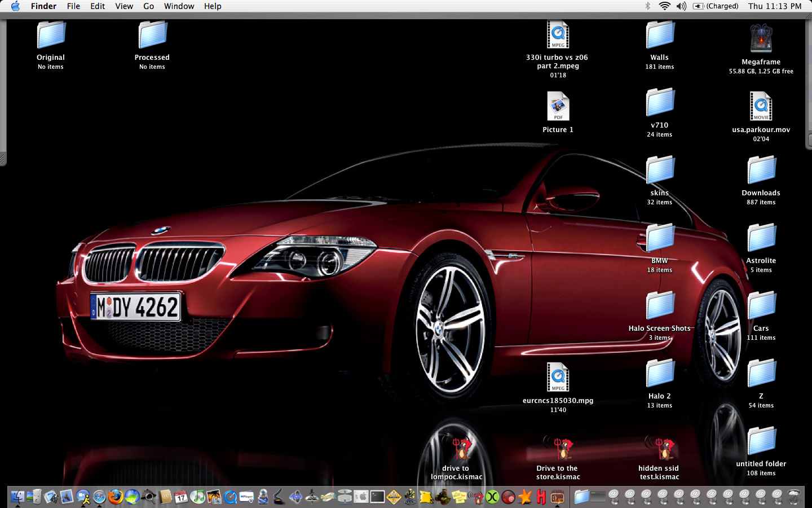The width and height of the screenshot is (812, 508).
Task: Open the Go menu
Action: (148, 6)
